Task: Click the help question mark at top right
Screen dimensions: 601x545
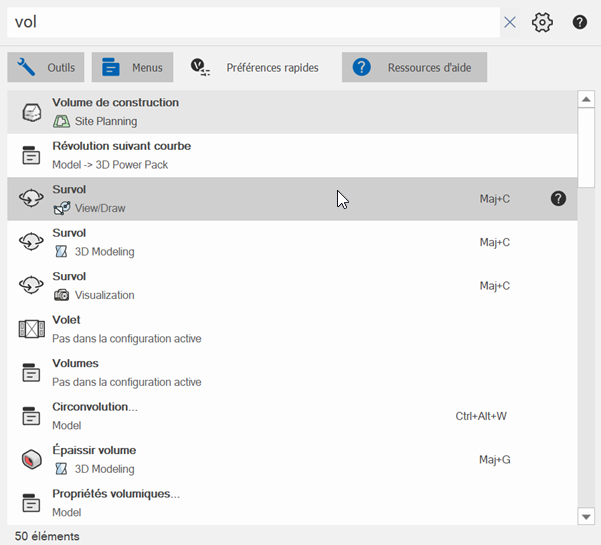Action: point(580,22)
